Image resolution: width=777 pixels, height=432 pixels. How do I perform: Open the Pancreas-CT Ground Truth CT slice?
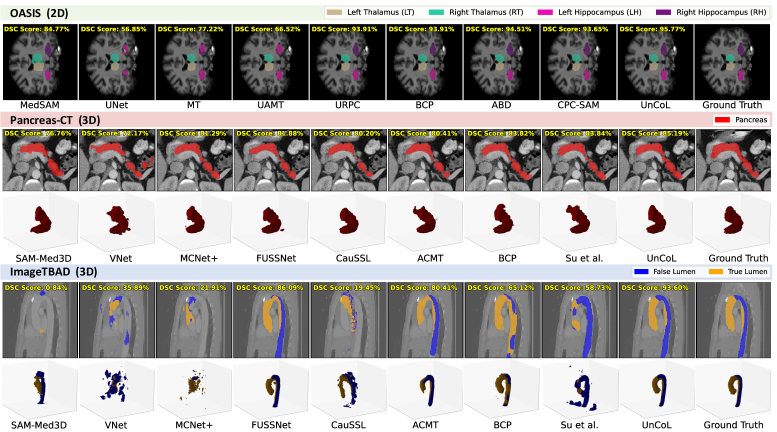734,160
